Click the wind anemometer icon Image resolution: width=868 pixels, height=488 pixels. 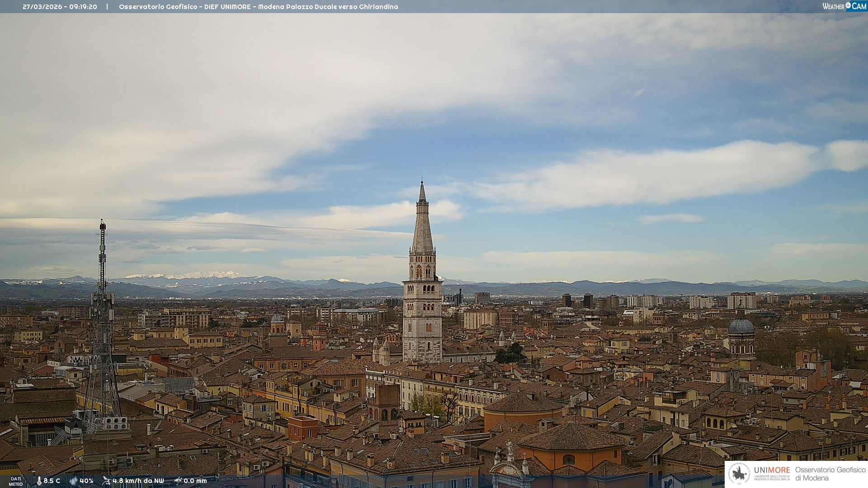point(106,481)
